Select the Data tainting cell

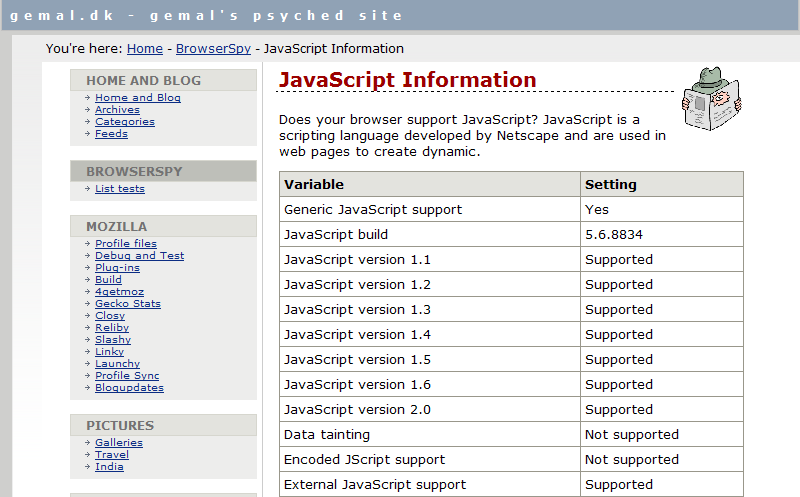430,434
